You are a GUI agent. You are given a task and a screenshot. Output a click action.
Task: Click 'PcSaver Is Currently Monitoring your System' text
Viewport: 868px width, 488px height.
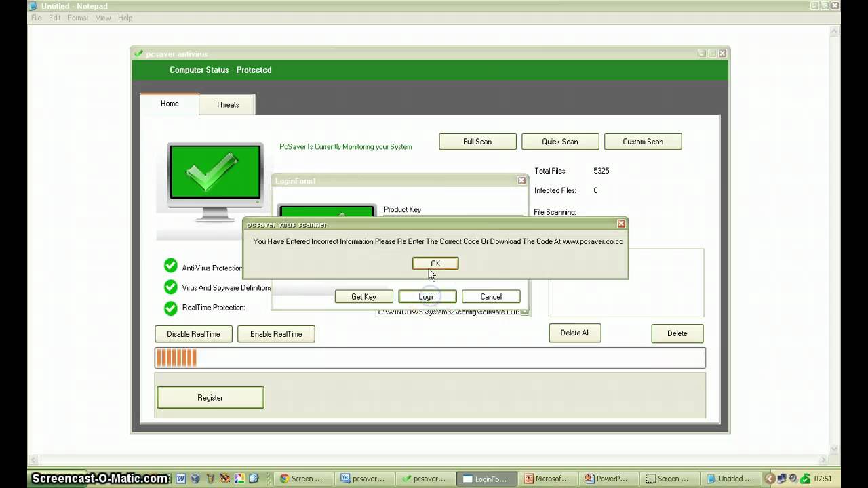(x=346, y=146)
